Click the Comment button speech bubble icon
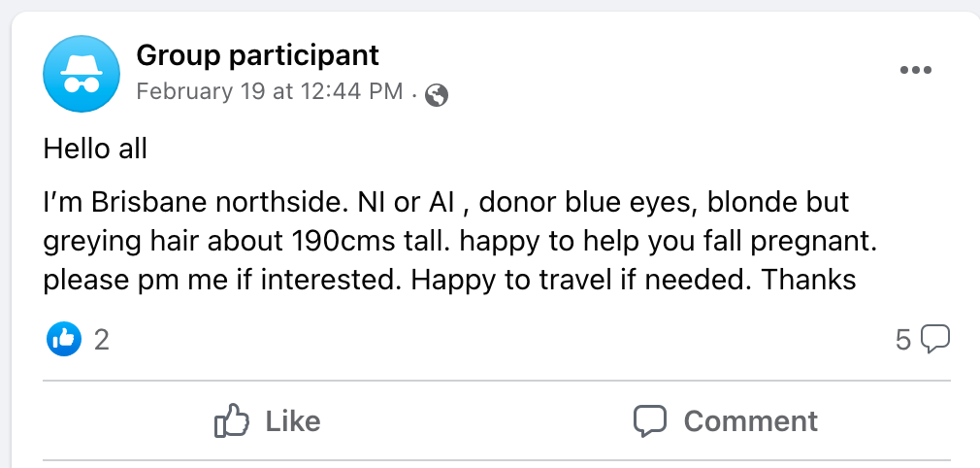 pos(650,420)
